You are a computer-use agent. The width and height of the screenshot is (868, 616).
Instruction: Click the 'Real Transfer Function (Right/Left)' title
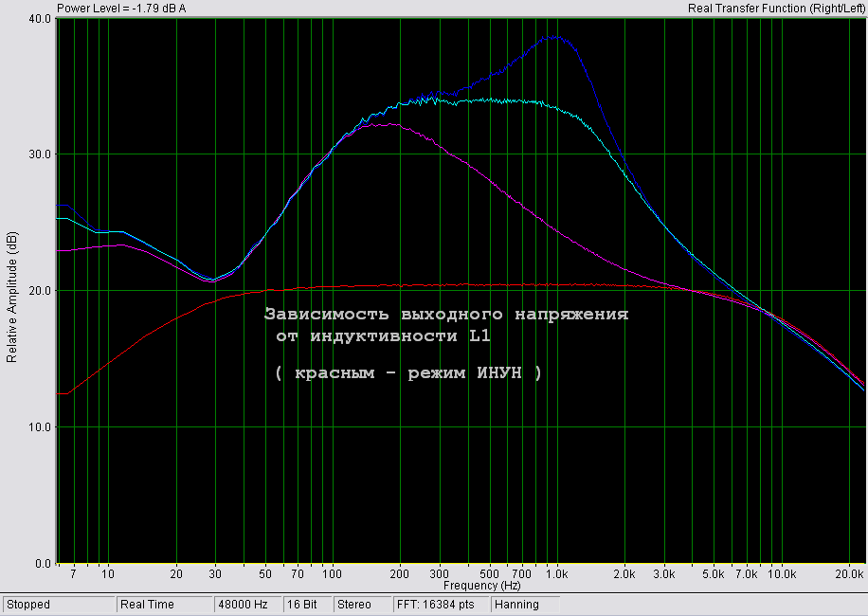tap(776, 9)
